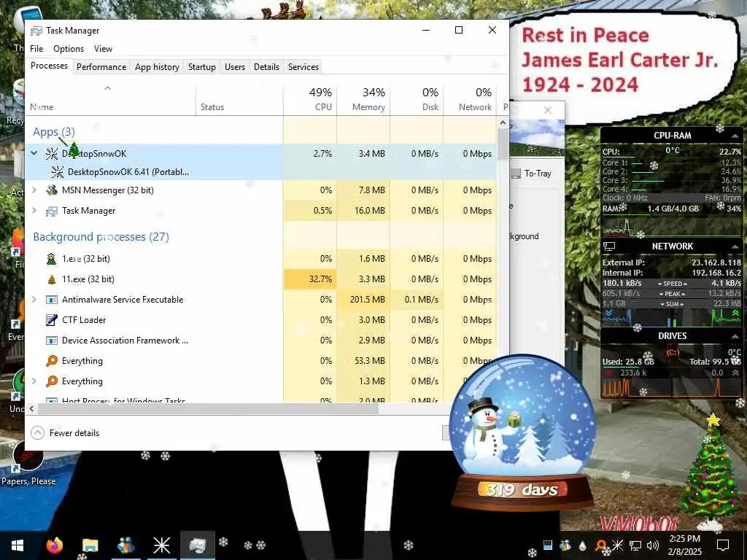Open the Papers, Please desktop shortcut

[x=28, y=462]
